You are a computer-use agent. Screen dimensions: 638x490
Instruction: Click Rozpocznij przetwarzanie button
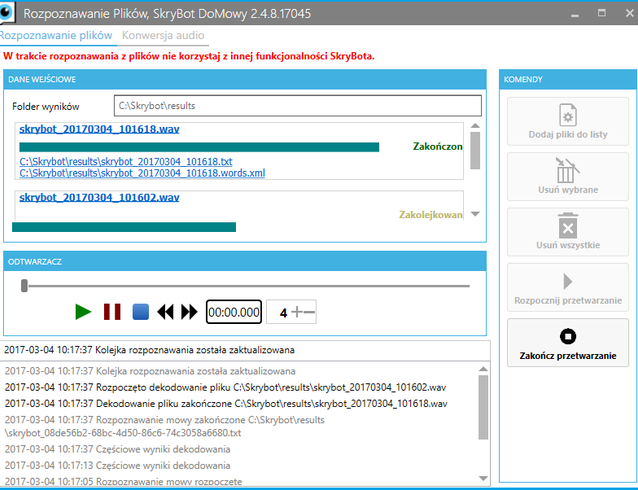click(568, 287)
